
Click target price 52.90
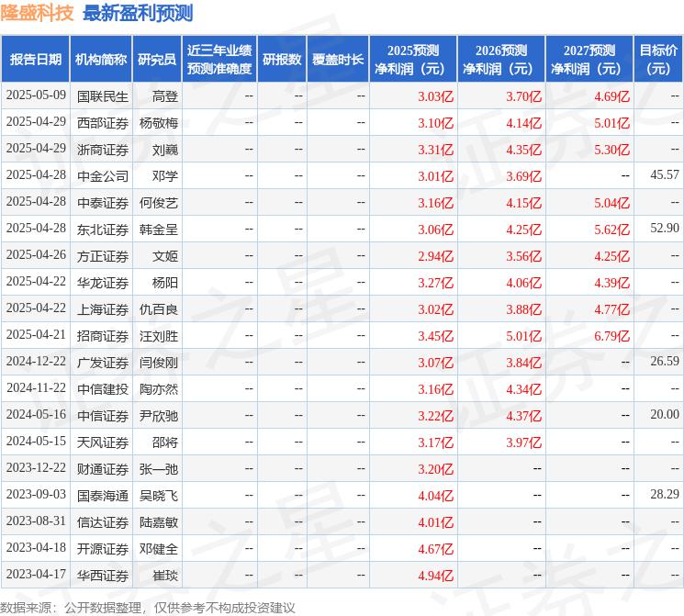665,229
